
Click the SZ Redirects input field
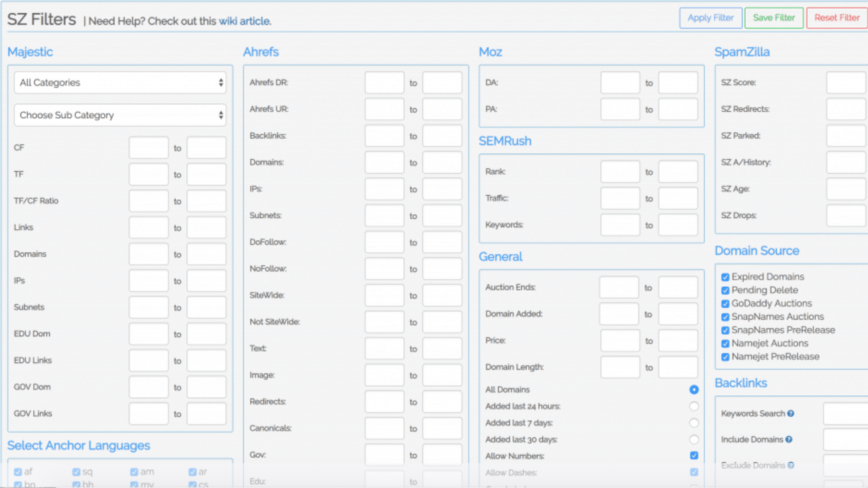846,109
